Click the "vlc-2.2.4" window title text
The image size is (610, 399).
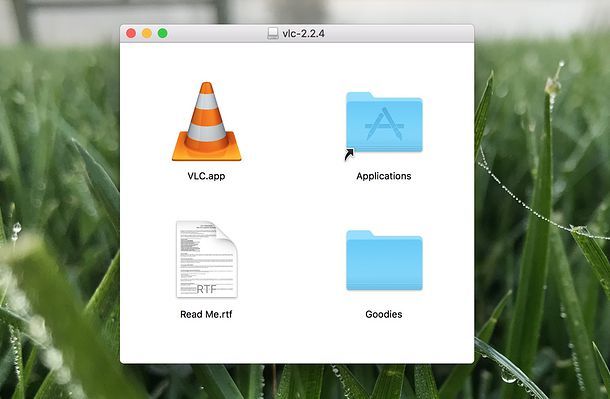[x=303, y=33]
